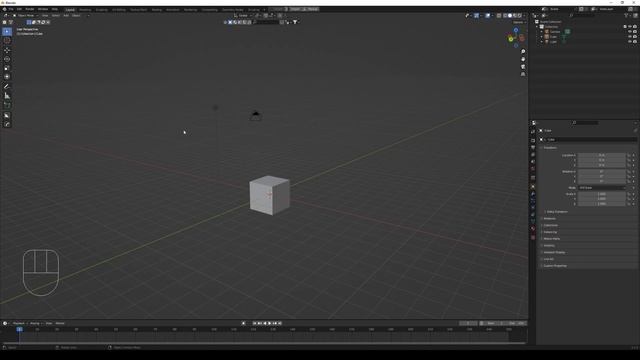Switch to solid viewport shading
This screenshot has height=360, width=640.
[x=510, y=16]
